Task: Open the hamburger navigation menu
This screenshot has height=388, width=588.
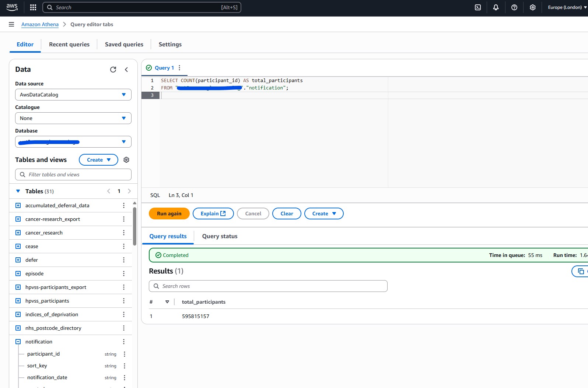Action: tap(11, 24)
